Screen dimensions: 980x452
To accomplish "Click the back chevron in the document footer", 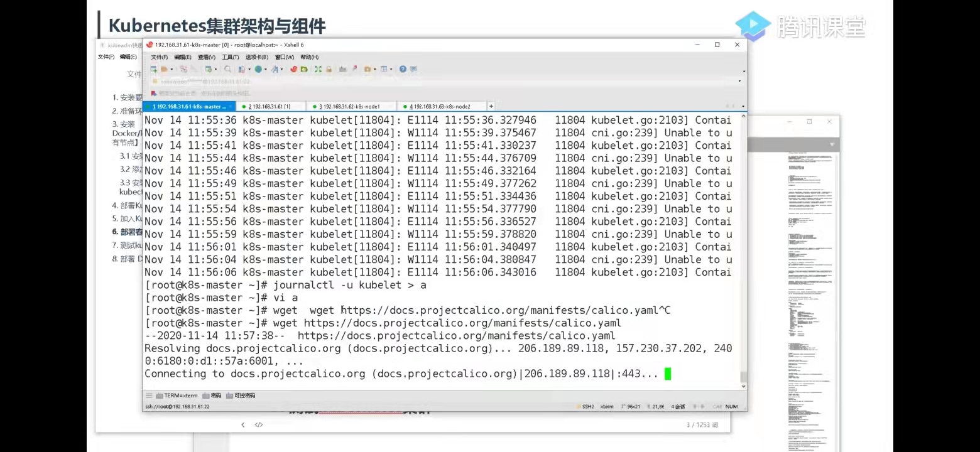I will point(243,425).
